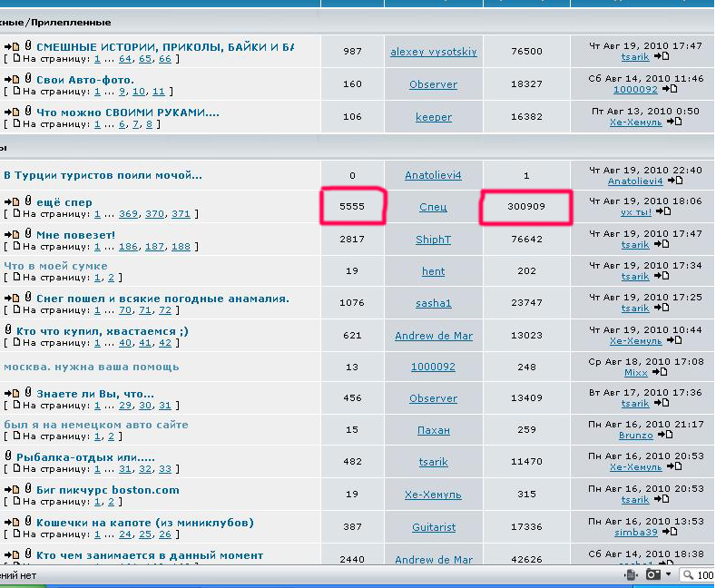Open dropdown arrow next to camera icon

pos(669,575)
